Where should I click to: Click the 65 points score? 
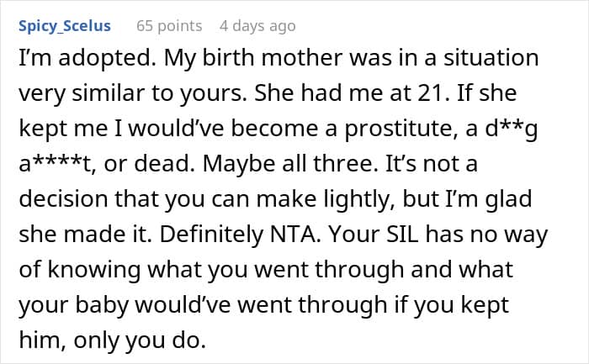(169, 26)
